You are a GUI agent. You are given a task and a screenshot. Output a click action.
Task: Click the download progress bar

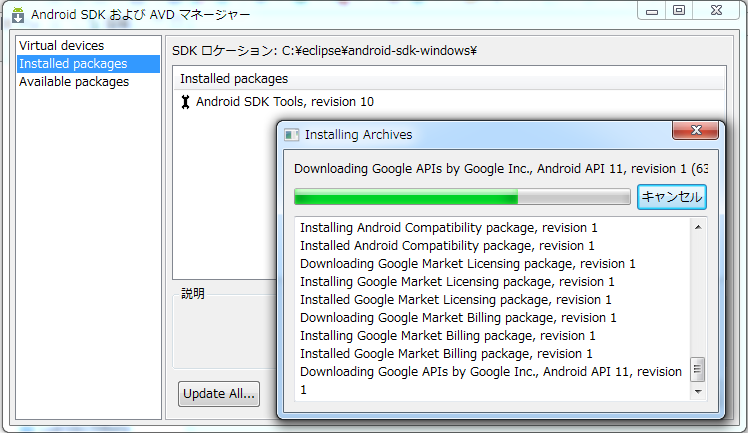(462, 197)
